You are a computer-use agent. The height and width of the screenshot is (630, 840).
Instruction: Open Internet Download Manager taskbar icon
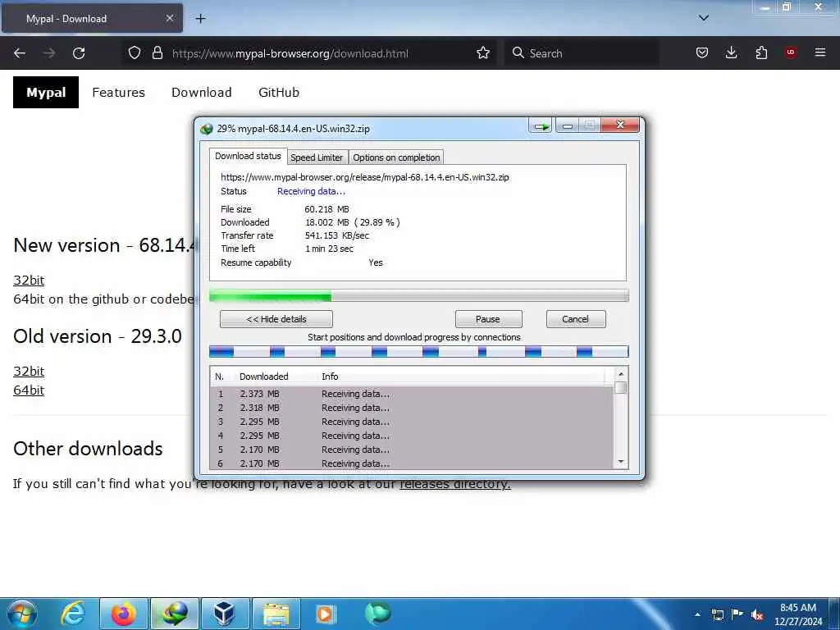(175, 614)
